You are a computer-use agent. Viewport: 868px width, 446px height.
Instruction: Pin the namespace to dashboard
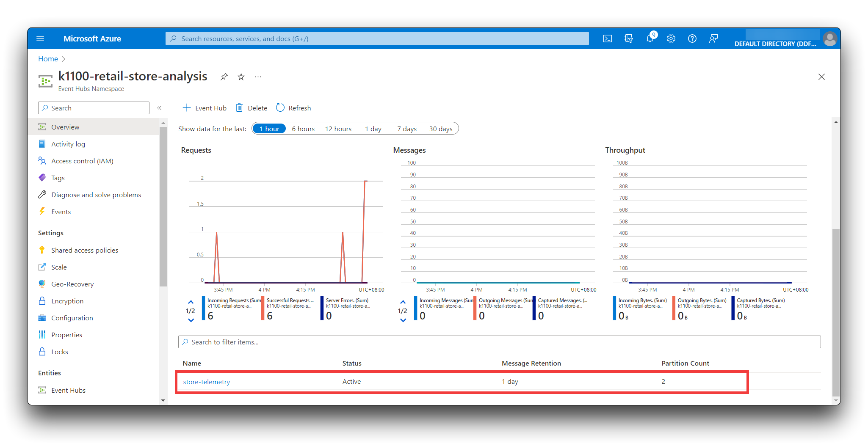click(224, 77)
